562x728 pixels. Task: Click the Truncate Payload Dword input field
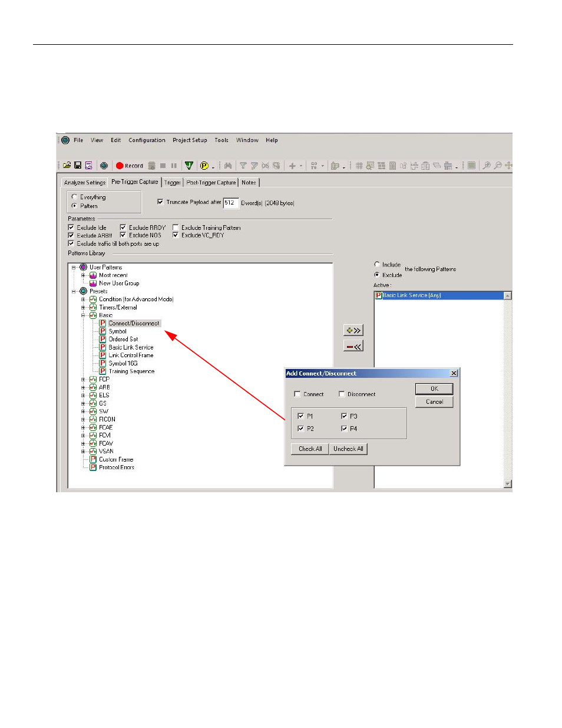tap(231, 203)
